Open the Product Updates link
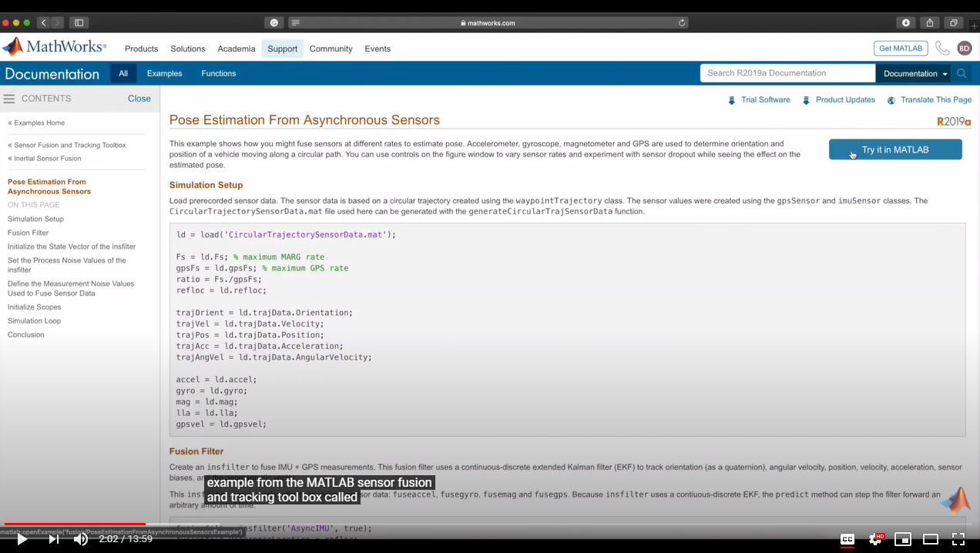Viewport: 980px width, 553px height. (x=845, y=100)
